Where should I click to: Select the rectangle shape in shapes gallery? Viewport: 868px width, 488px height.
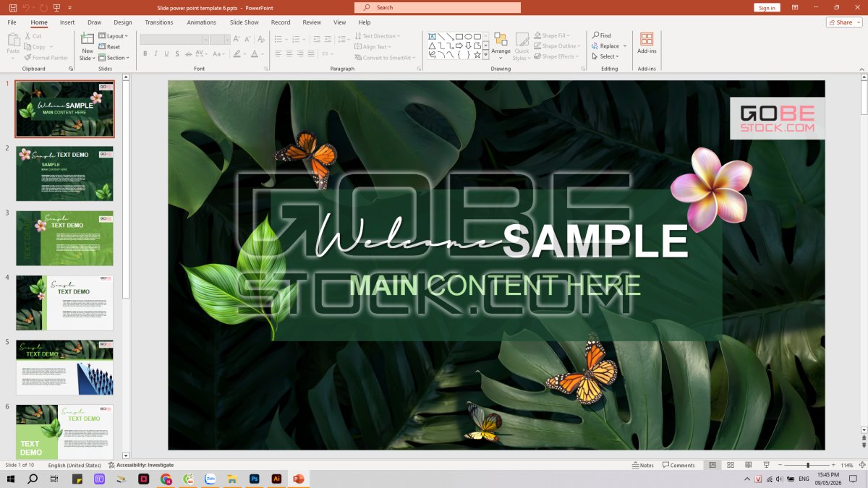point(459,36)
